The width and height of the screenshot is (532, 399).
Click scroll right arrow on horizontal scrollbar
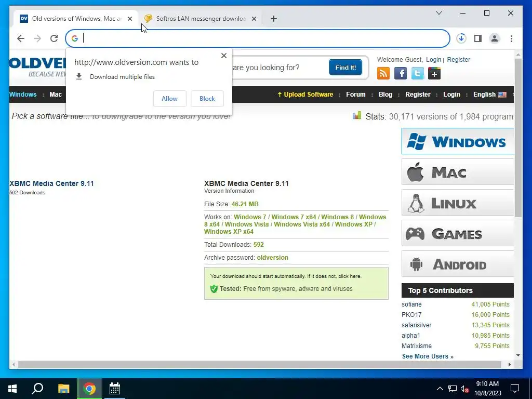pos(510,365)
